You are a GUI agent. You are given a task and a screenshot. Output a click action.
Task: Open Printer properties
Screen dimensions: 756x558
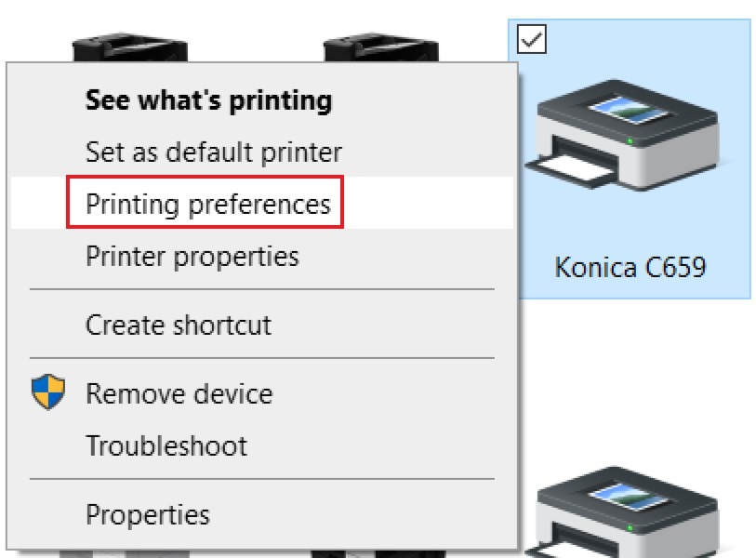[192, 256]
